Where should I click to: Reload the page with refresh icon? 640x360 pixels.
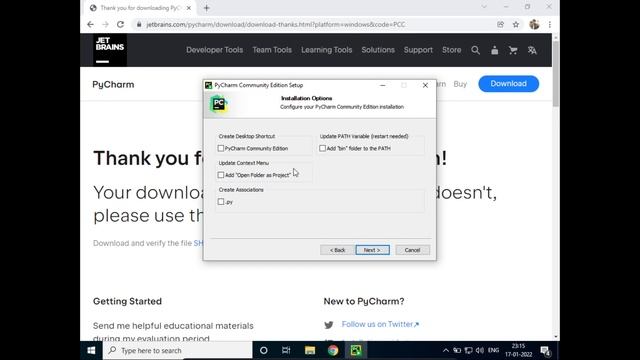120,24
